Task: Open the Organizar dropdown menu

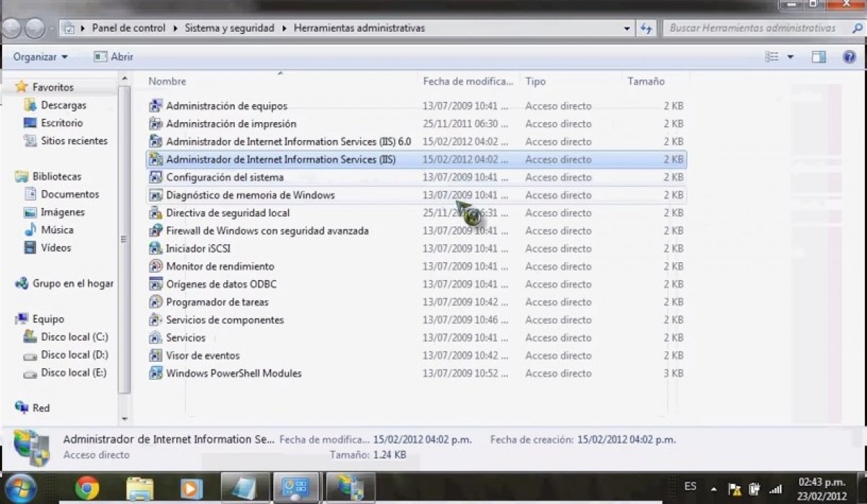Action: pyautogui.click(x=40, y=57)
